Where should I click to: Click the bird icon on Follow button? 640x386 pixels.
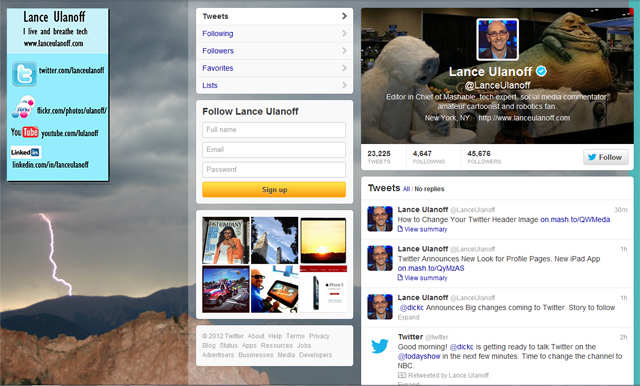592,157
